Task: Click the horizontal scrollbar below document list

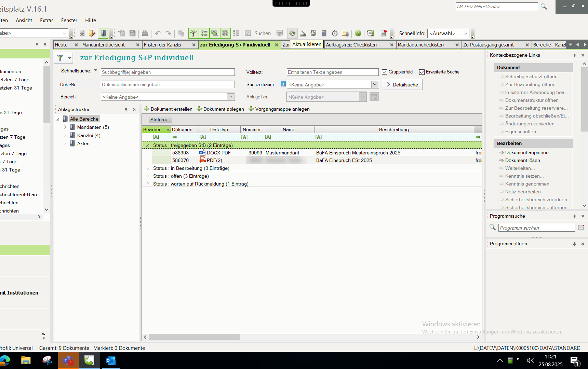Action: pyautogui.click(x=194, y=337)
